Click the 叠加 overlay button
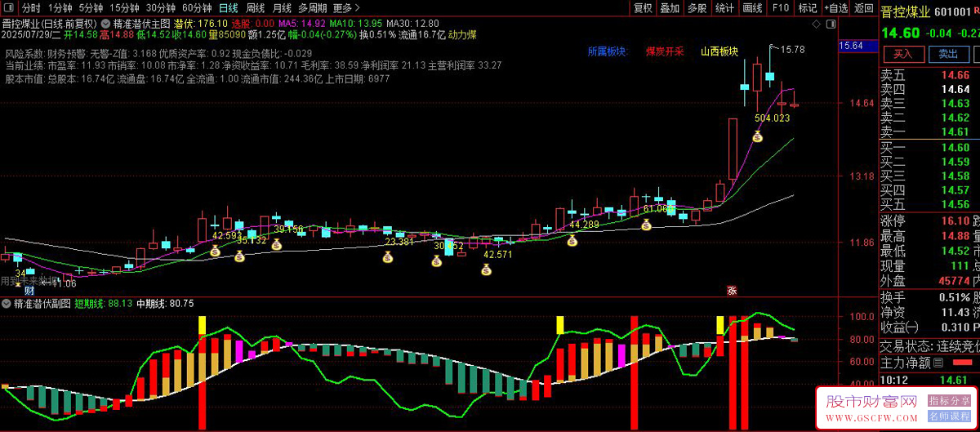The height and width of the screenshot is (432, 980). point(670,8)
